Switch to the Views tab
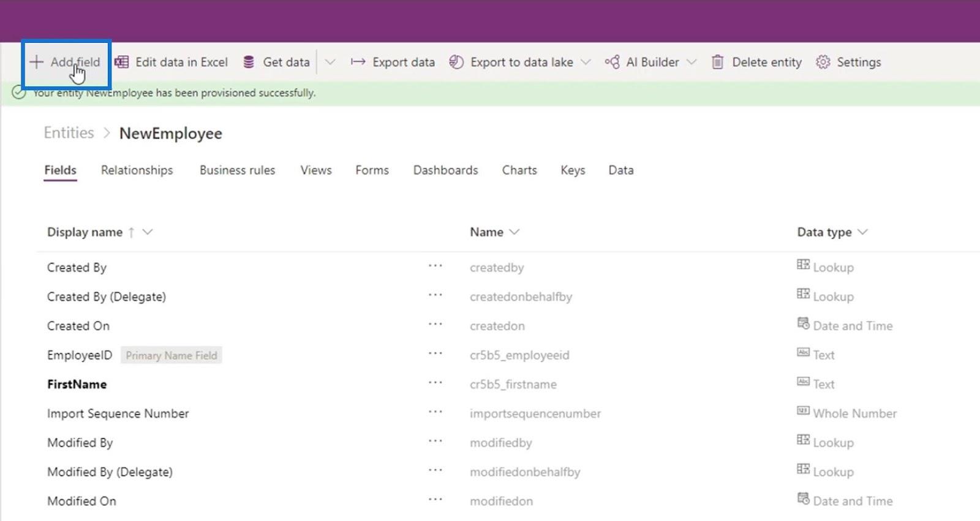Viewport: 980px width, 521px height. coord(316,170)
